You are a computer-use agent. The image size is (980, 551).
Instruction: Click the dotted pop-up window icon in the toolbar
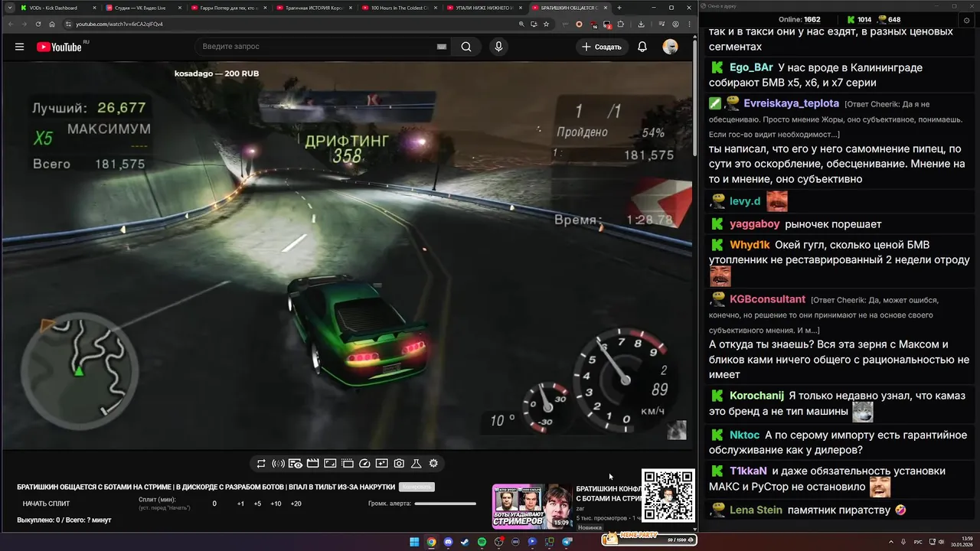(347, 464)
